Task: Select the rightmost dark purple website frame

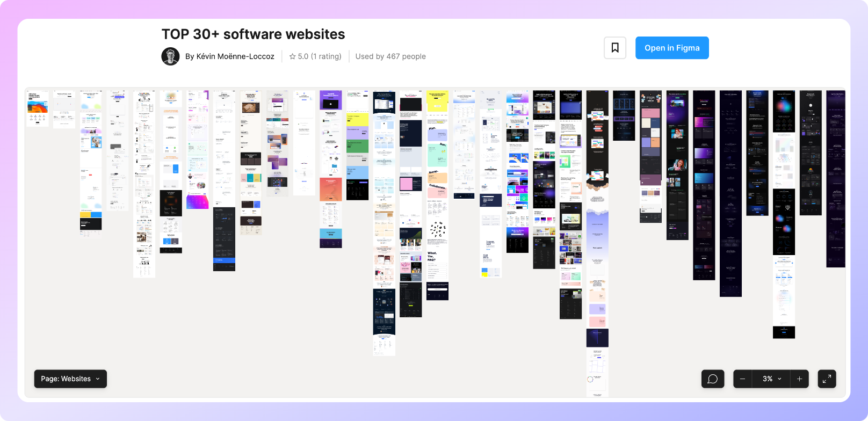Action: pyautogui.click(x=836, y=179)
